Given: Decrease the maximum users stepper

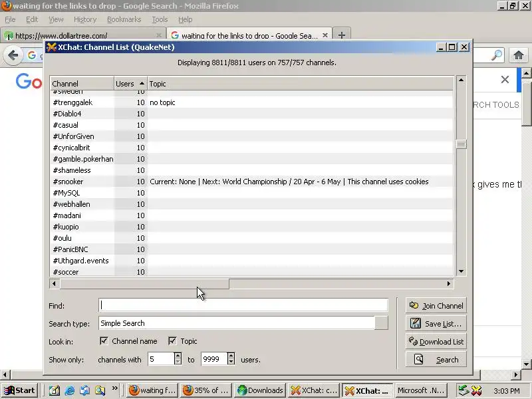Looking at the screenshot, I should tap(231, 362).
